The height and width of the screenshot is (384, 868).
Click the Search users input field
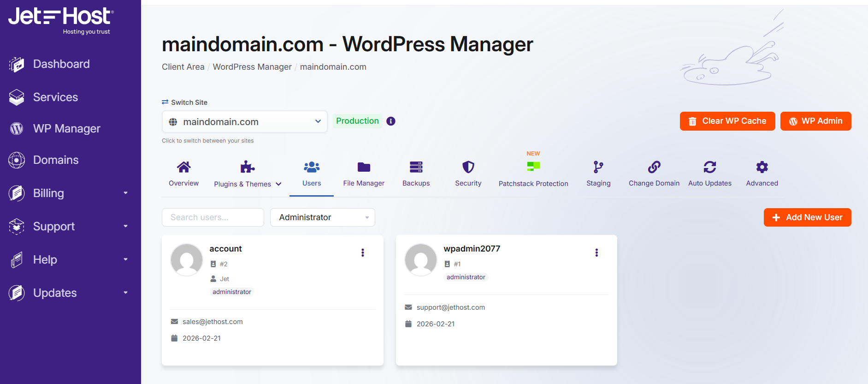point(213,217)
